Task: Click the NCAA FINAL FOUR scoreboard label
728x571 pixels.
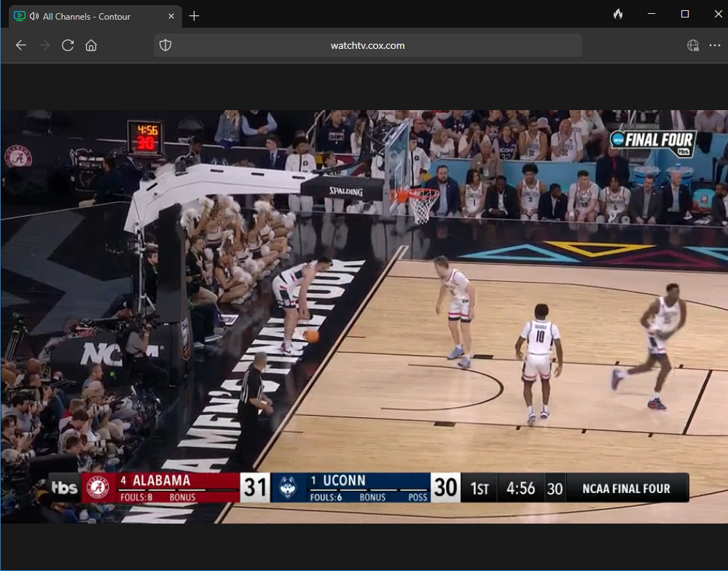Action: (626, 489)
